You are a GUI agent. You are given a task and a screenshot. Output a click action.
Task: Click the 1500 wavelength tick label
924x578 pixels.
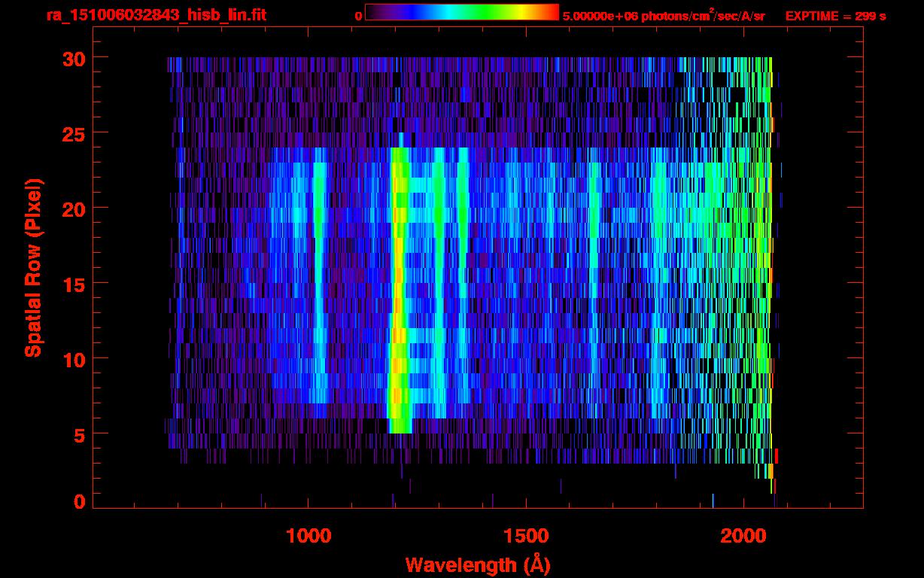[x=526, y=536]
